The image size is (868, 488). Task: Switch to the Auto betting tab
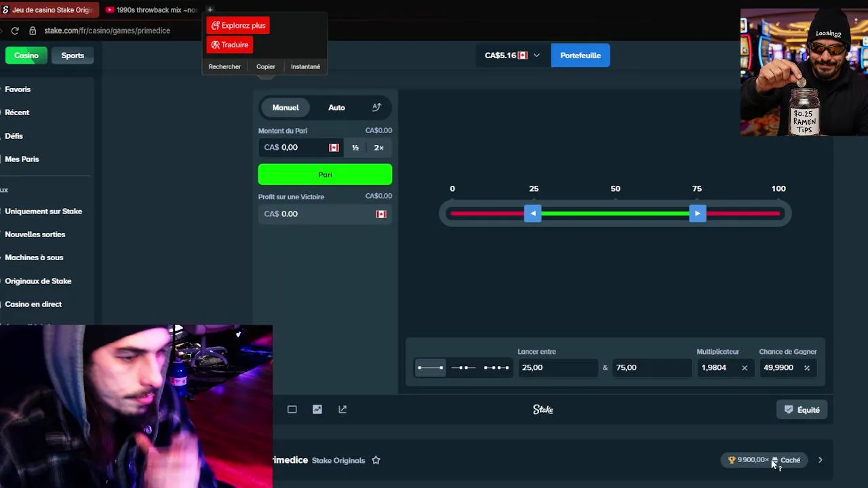click(x=336, y=107)
